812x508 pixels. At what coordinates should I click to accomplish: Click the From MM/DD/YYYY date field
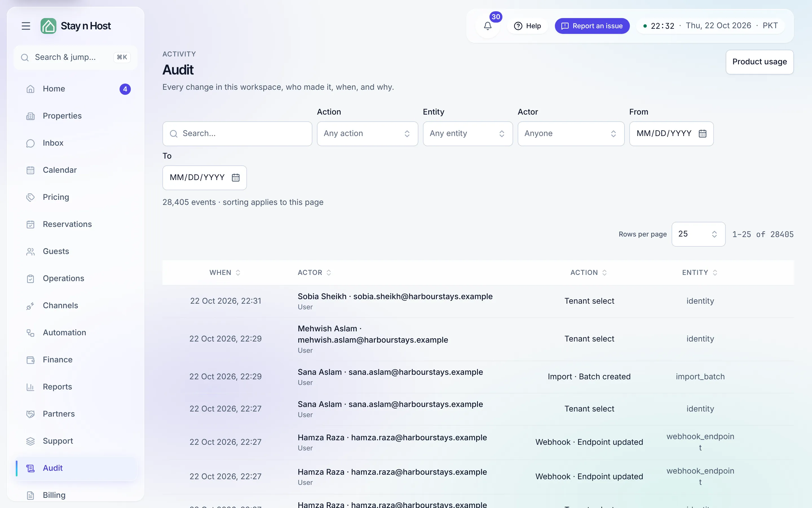tap(671, 134)
